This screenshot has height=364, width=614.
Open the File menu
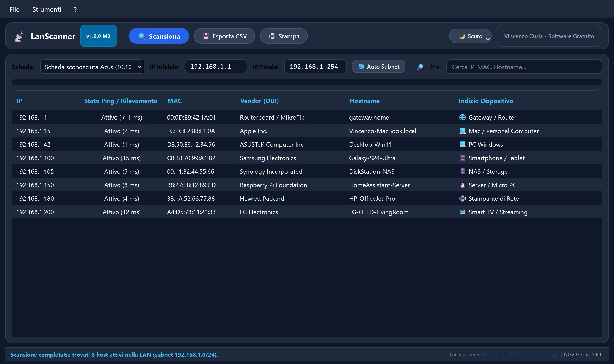(x=15, y=9)
